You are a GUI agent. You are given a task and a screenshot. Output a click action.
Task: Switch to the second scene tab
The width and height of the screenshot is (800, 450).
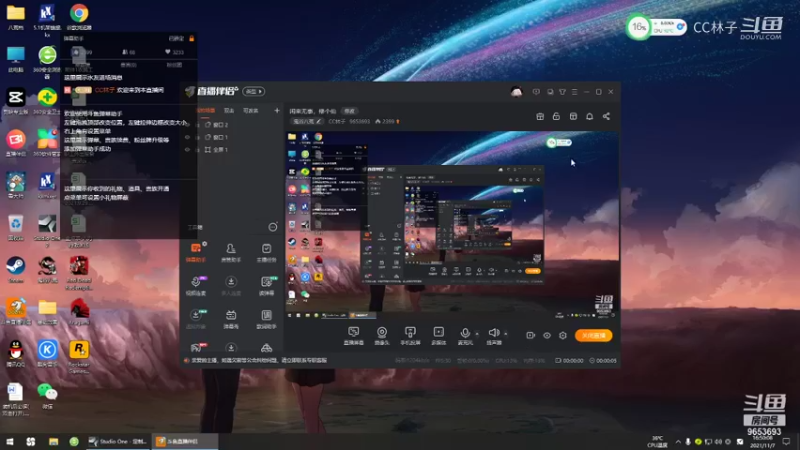[x=229, y=111]
